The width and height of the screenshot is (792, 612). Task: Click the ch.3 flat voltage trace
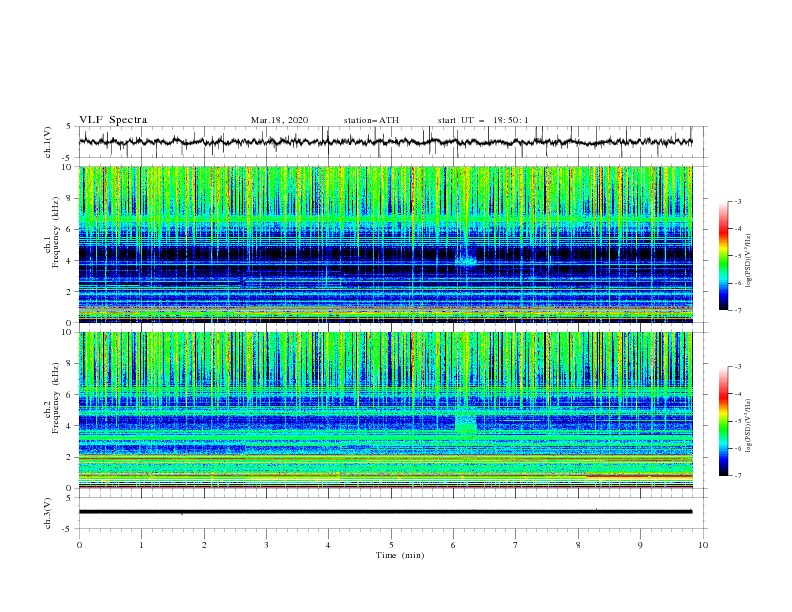click(x=385, y=512)
